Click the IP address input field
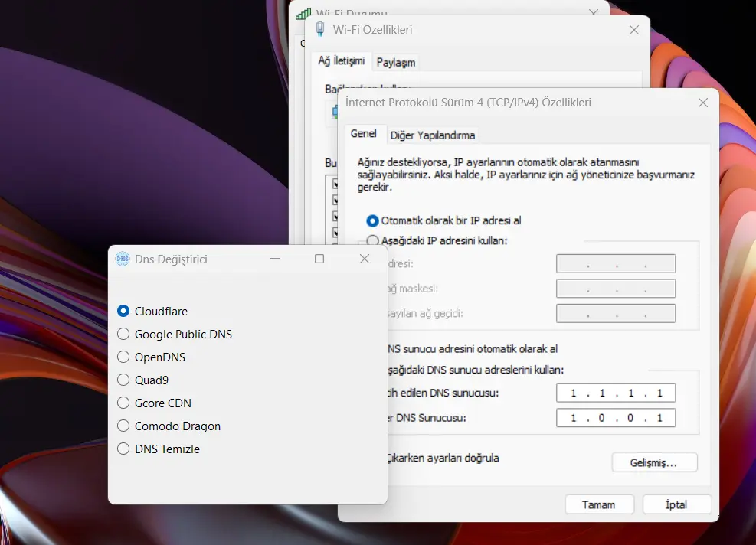 (x=616, y=263)
